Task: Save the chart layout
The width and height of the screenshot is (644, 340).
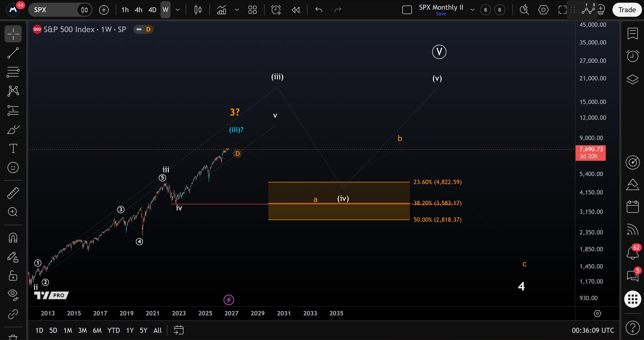Action: pos(441,14)
